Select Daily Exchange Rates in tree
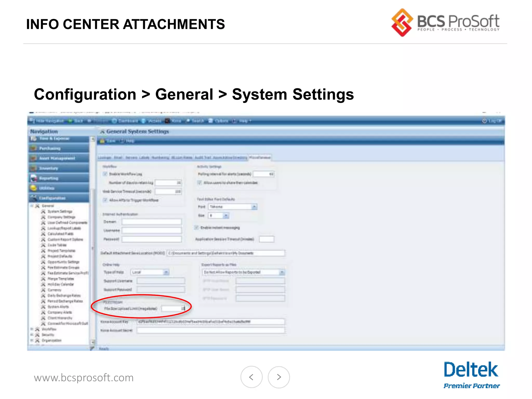Image resolution: width=532 pixels, height=399 pixels. point(64,296)
